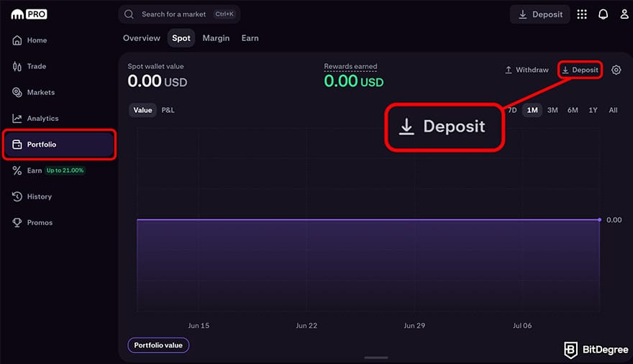Set chart range to 1Y
This screenshot has height=364, width=633.
click(593, 110)
